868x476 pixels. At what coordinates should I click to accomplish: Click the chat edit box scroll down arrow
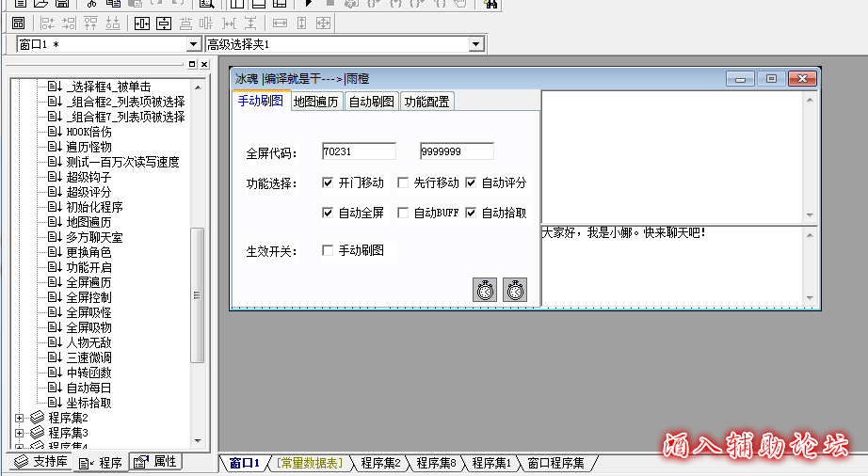point(810,298)
